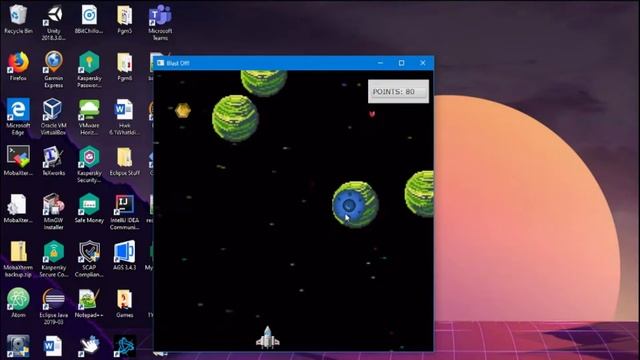Open the Kaspersky Password Manager shortcut
Viewport: 640px width, 360px height.
(89, 69)
